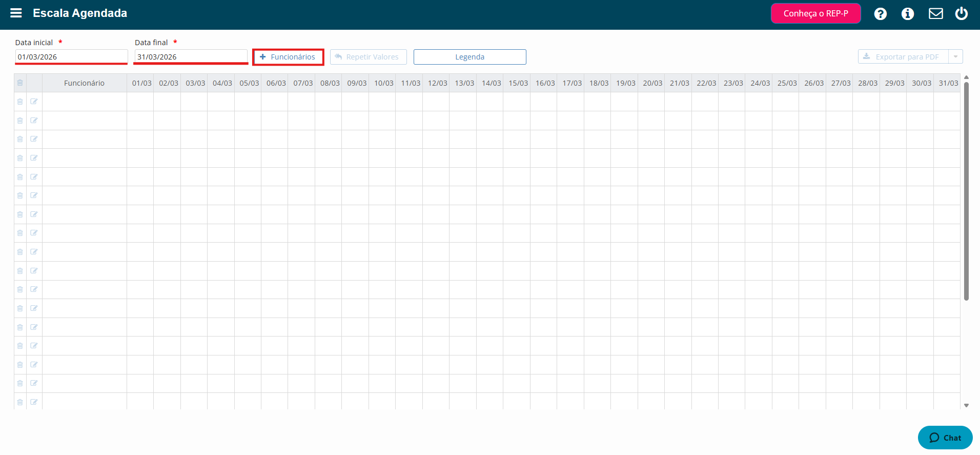Edit the first row using its pencil icon
This screenshot has width=980, height=455.
pyautogui.click(x=34, y=102)
